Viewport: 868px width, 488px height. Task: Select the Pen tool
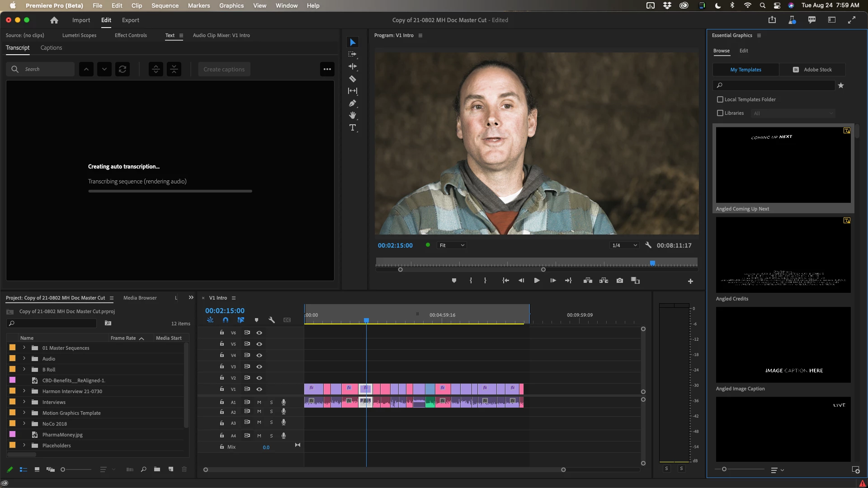coord(353,103)
